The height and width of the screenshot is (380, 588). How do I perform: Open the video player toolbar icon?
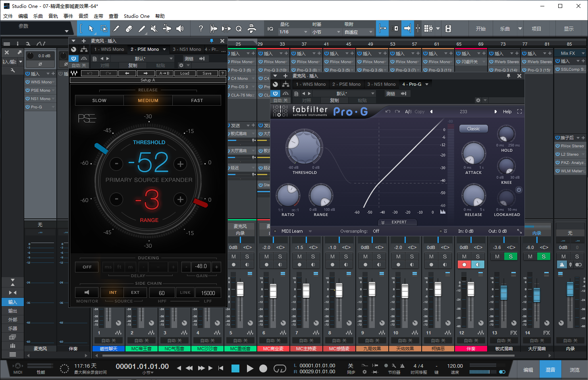448,29
